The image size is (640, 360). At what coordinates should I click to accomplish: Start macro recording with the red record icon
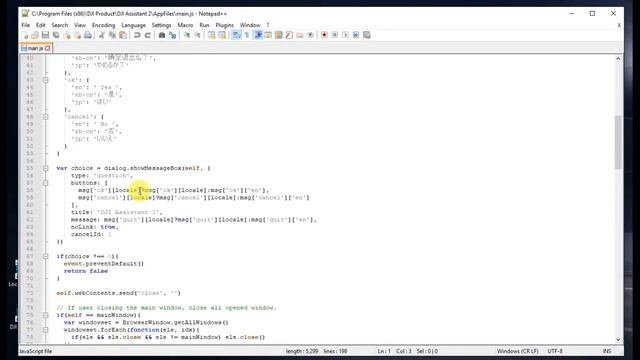pos(324,36)
